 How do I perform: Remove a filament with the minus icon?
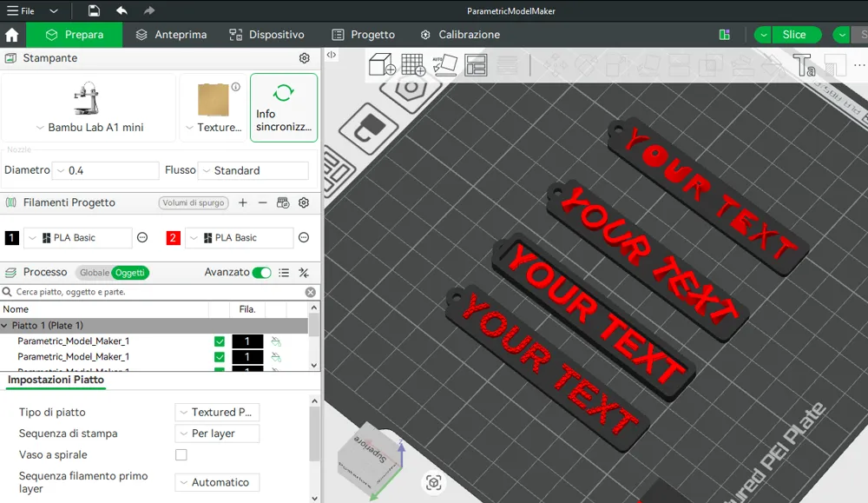(x=262, y=202)
